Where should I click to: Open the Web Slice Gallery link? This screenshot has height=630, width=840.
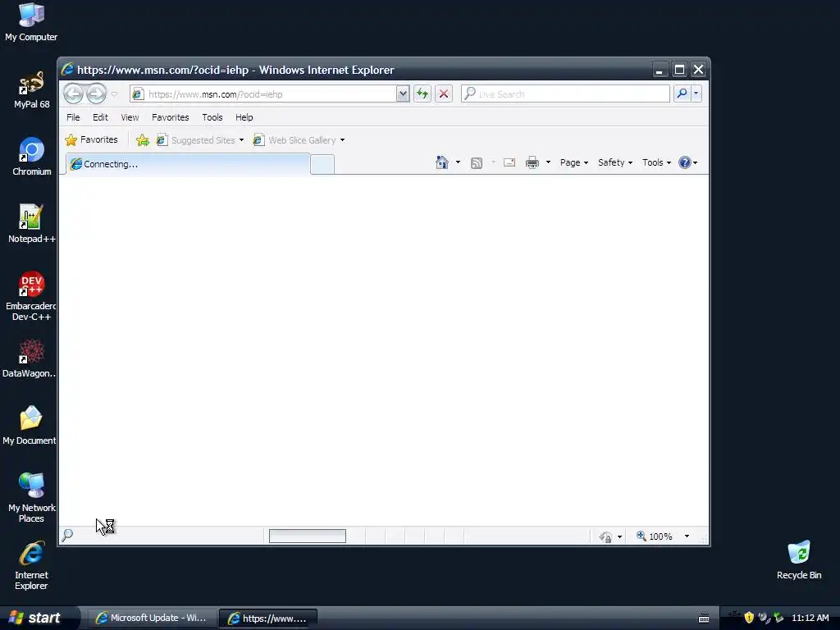pyautogui.click(x=294, y=140)
